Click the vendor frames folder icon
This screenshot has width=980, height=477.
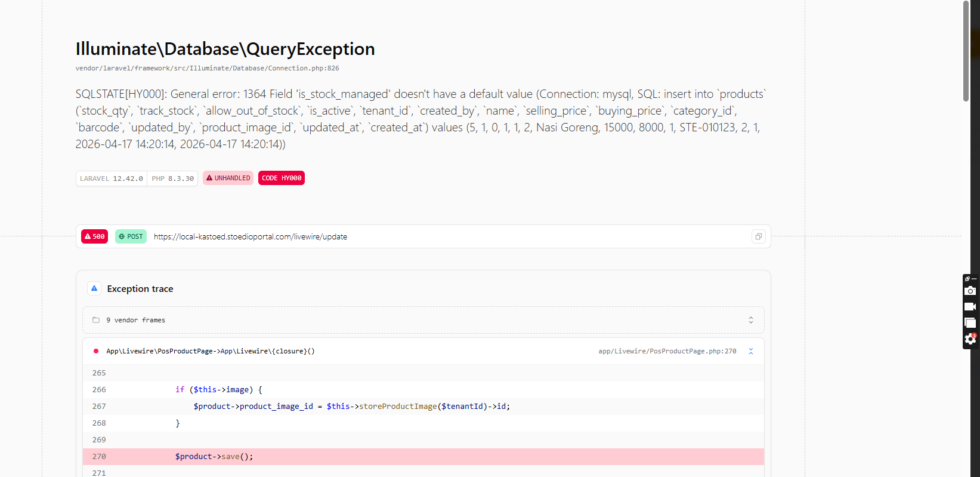[x=96, y=320]
